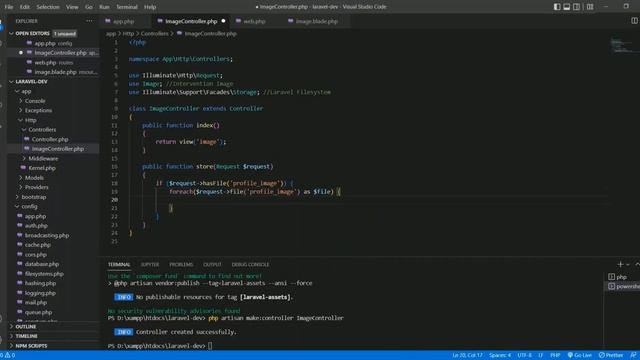The image size is (640, 360).
Task: Switch to DEBUG CONSOLE panel tab
Action: point(250,264)
